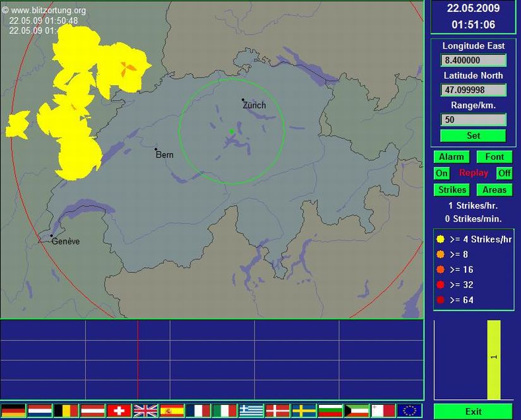Click the Exit button
The image size is (521, 420).
(473, 411)
